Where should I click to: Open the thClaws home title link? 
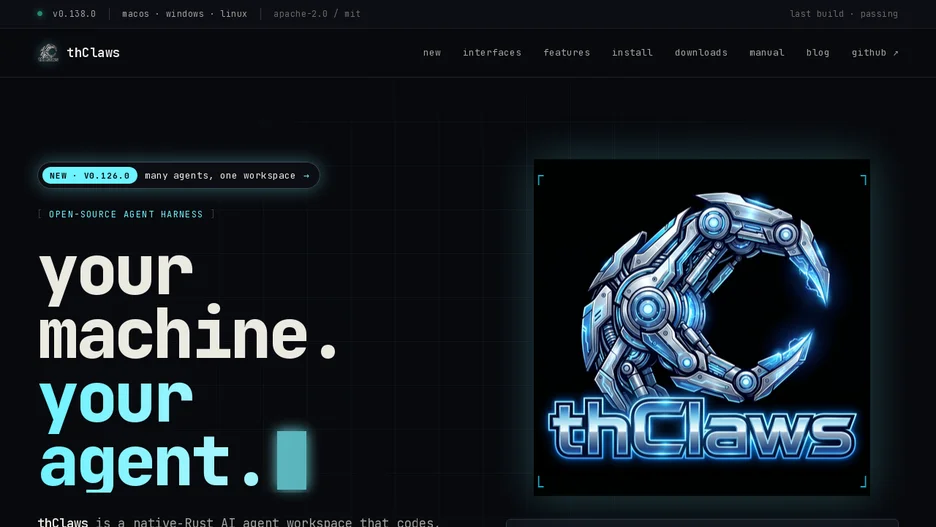(93, 53)
